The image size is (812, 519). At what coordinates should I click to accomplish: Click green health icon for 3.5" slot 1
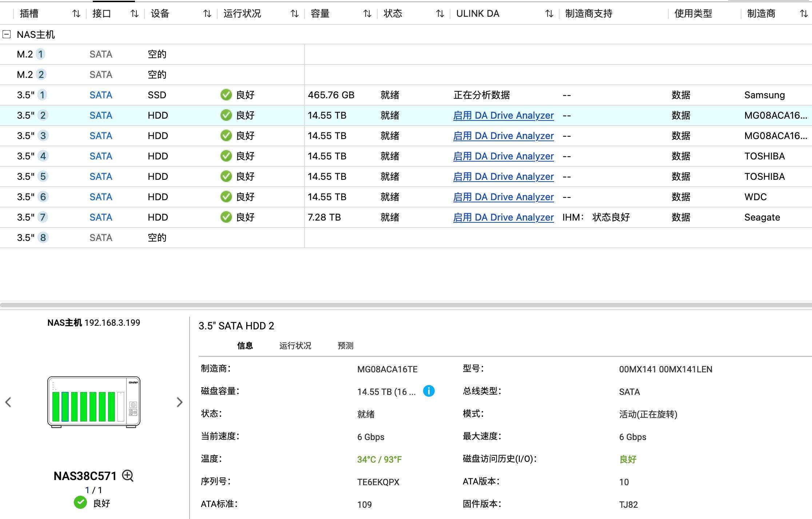point(226,95)
